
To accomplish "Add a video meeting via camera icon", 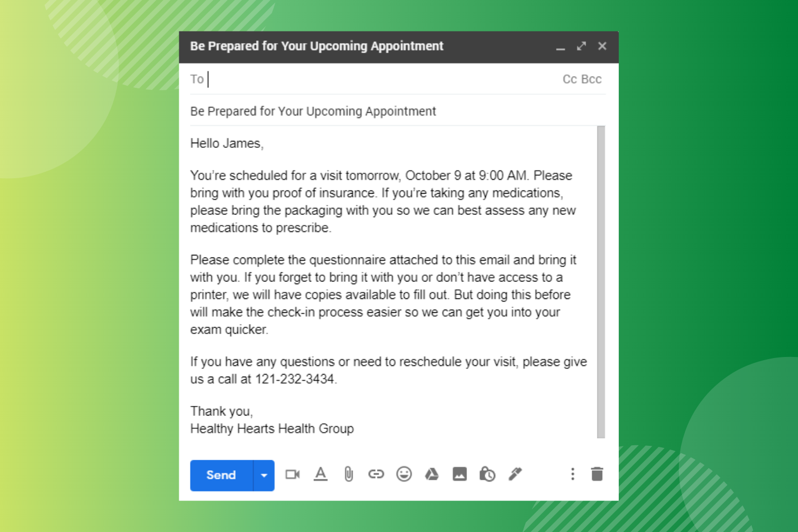I will 293,474.
